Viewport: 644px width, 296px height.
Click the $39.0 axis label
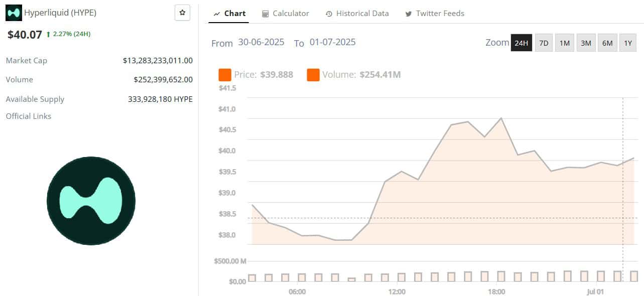(227, 193)
